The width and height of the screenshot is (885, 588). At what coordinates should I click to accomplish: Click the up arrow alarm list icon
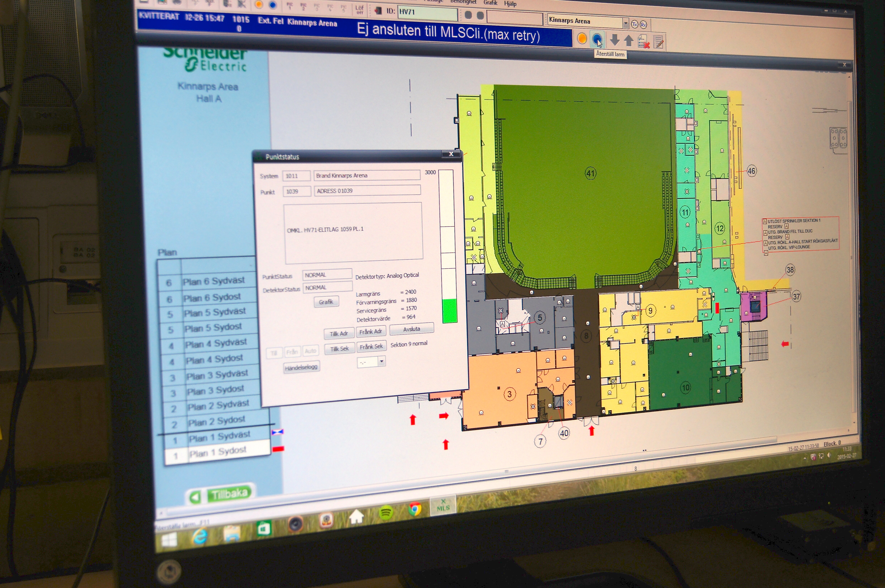point(628,40)
